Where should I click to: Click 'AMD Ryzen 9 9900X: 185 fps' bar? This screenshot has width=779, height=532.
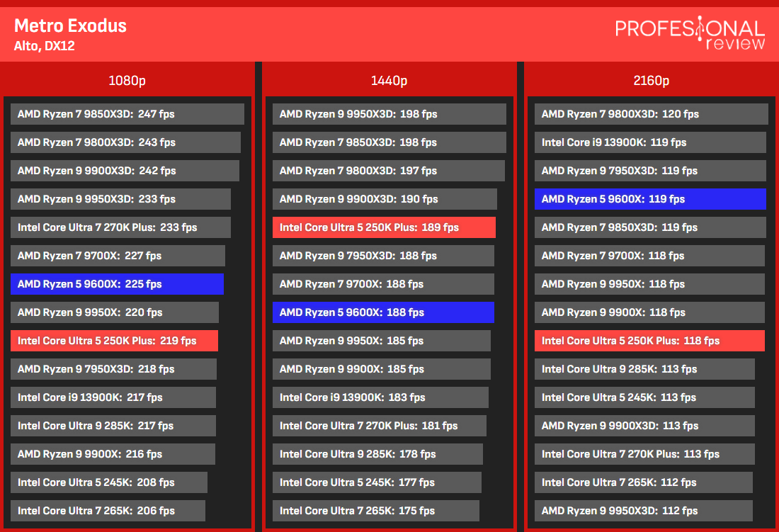click(x=382, y=368)
